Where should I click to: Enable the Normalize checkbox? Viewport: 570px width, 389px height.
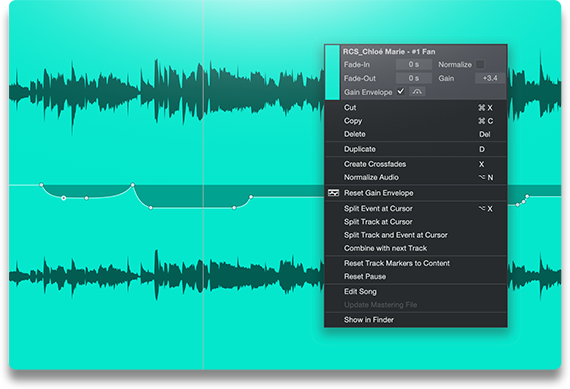[480, 64]
